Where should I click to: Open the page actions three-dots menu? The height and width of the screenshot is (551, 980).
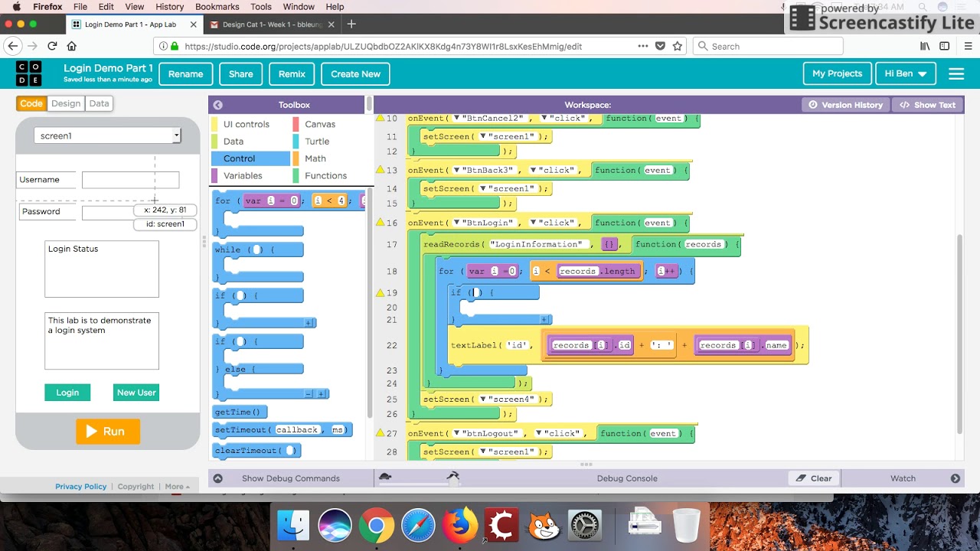coord(642,46)
